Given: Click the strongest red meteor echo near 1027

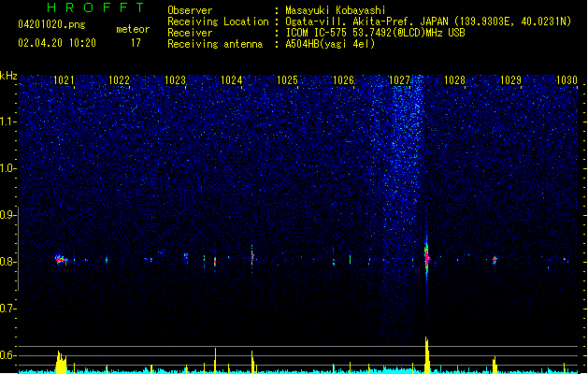Looking at the screenshot, I should click(427, 257).
